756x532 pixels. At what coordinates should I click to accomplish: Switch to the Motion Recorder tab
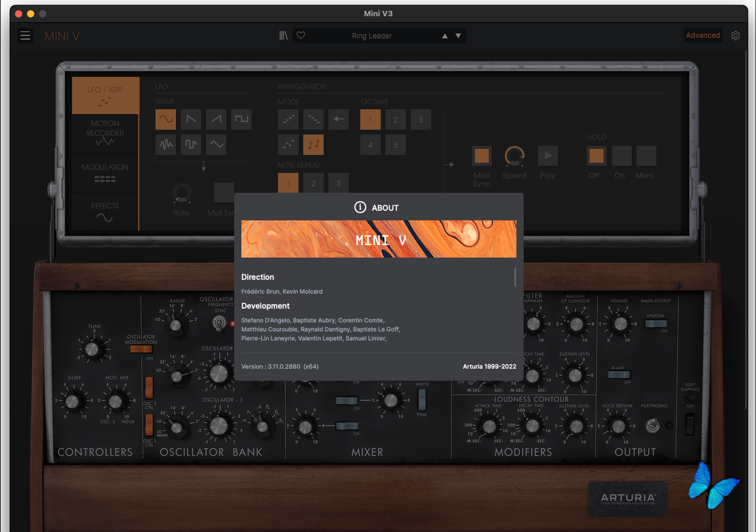[105, 133]
